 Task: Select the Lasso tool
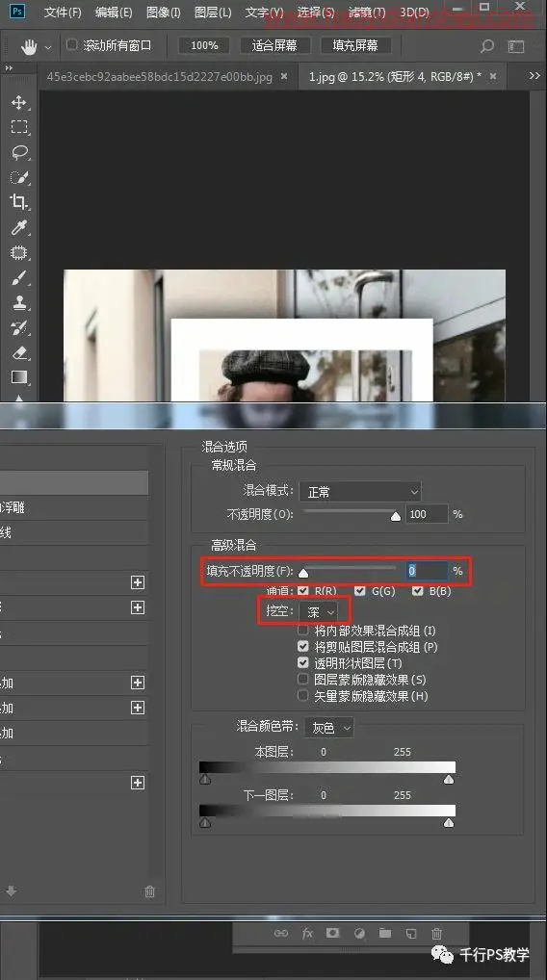tap(18, 152)
